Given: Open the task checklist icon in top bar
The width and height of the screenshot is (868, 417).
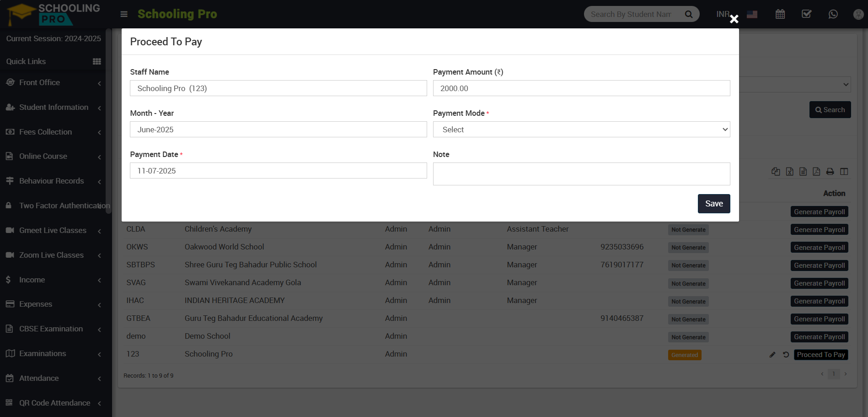Looking at the screenshot, I should (x=807, y=14).
